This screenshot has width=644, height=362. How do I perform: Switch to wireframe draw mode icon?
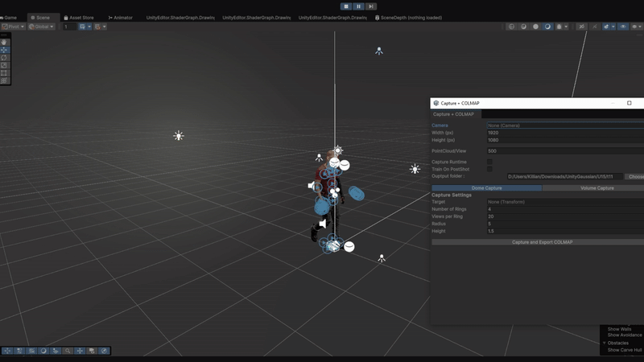[511, 27]
